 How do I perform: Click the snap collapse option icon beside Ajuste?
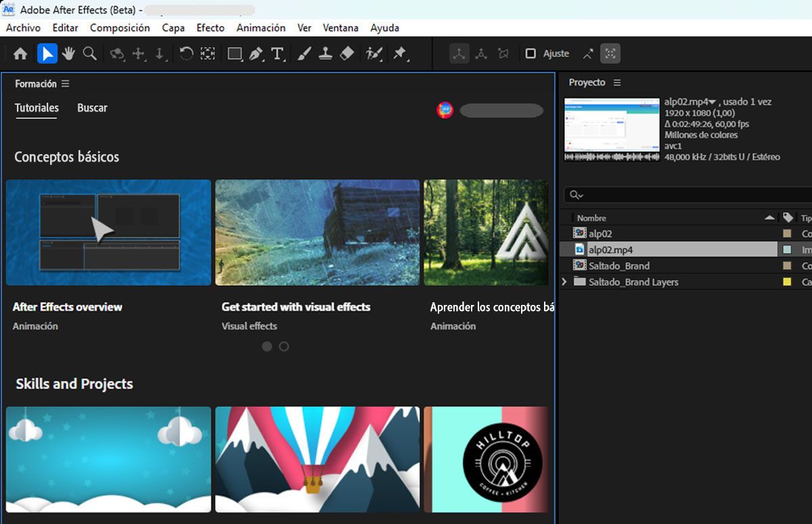[588, 53]
